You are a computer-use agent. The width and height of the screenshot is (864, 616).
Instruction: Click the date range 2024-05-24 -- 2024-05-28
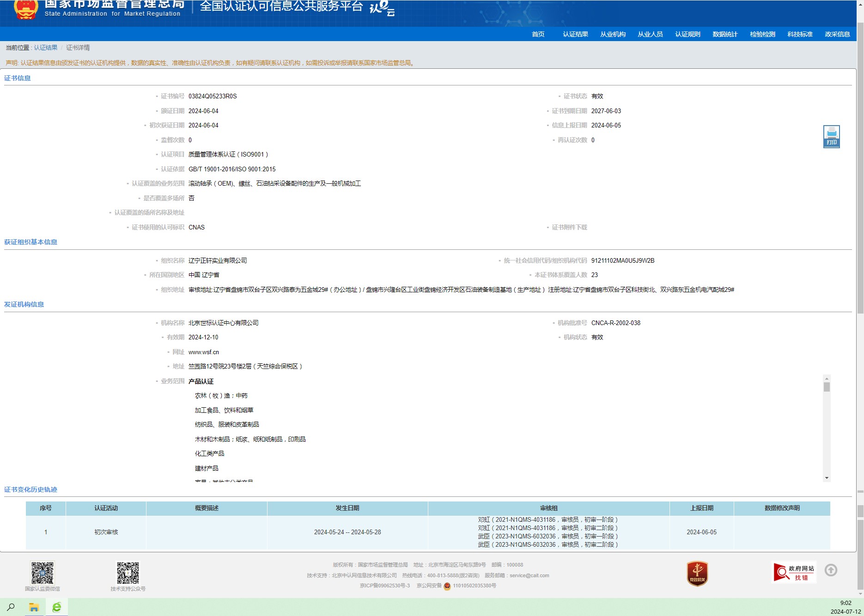tap(347, 532)
